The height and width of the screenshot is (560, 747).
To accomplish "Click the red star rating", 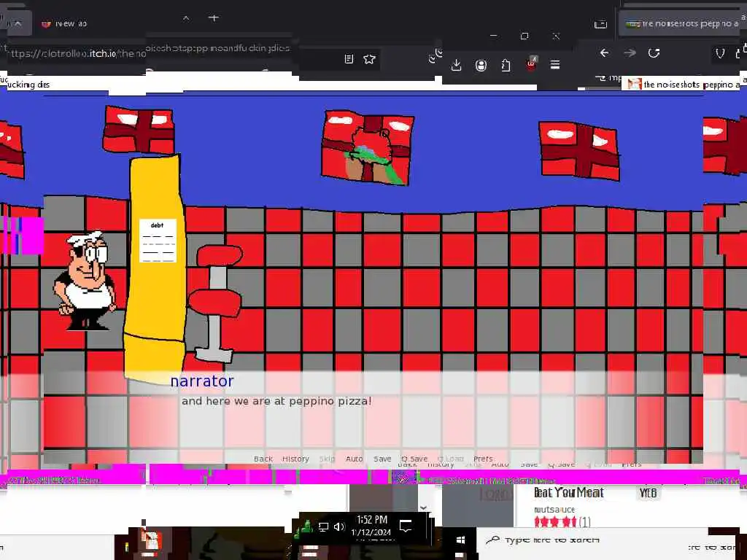I will (x=555, y=522).
